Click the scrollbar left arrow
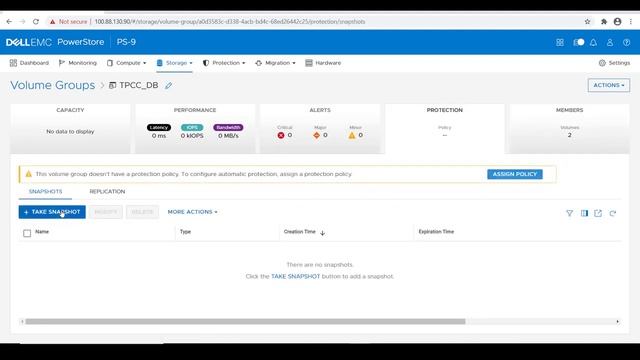Image resolution: width=640 pixels, height=360 pixels. click(22, 322)
